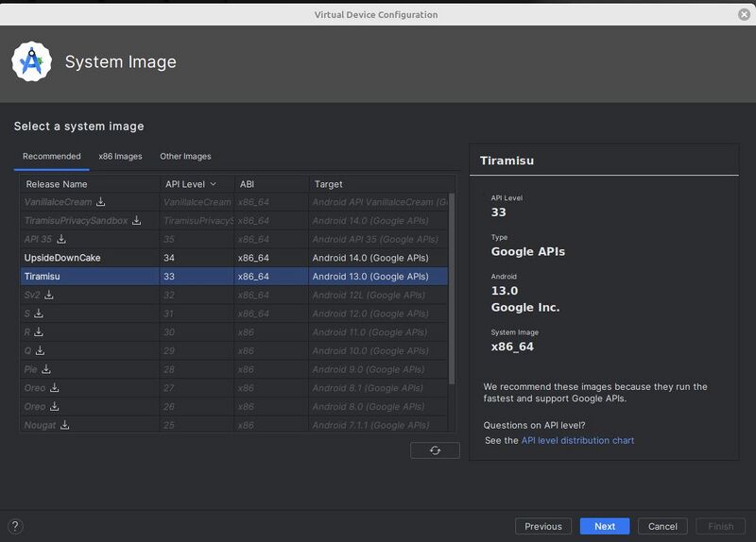The height and width of the screenshot is (542, 756).
Task: Click the ABI column header
Action: tap(271, 184)
